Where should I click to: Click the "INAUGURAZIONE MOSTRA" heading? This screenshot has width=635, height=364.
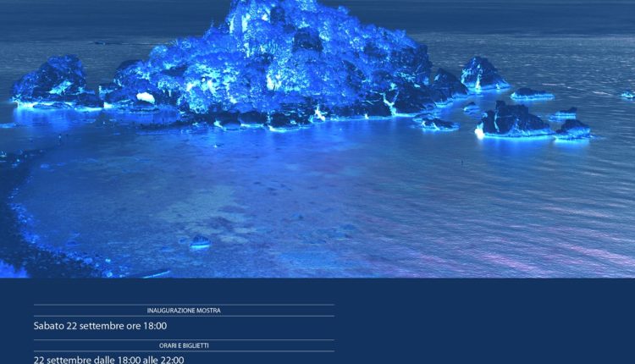coord(184,311)
